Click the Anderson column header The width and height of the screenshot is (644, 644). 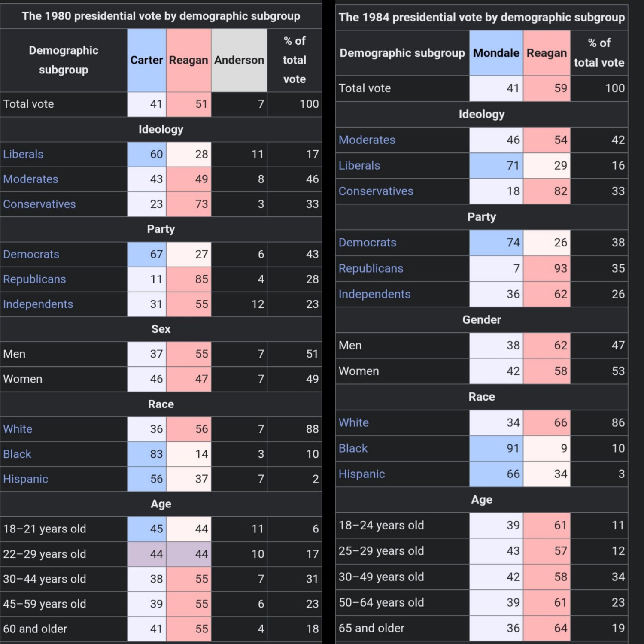[x=239, y=60]
